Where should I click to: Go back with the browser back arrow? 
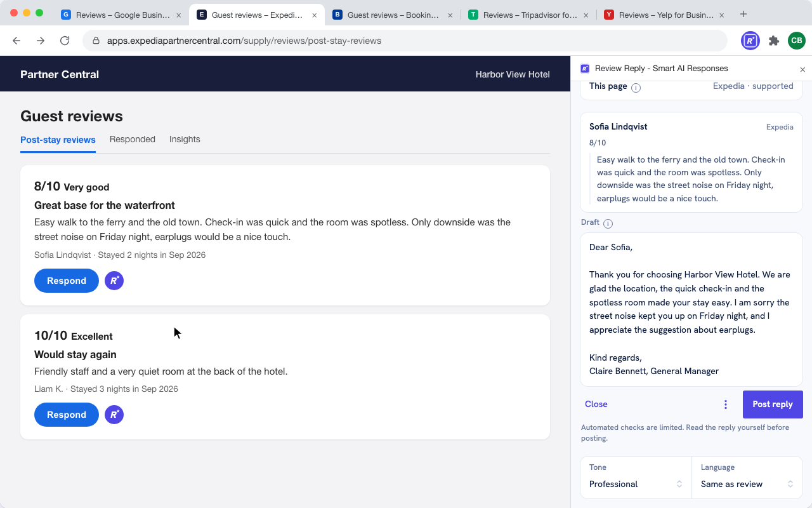pos(16,41)
